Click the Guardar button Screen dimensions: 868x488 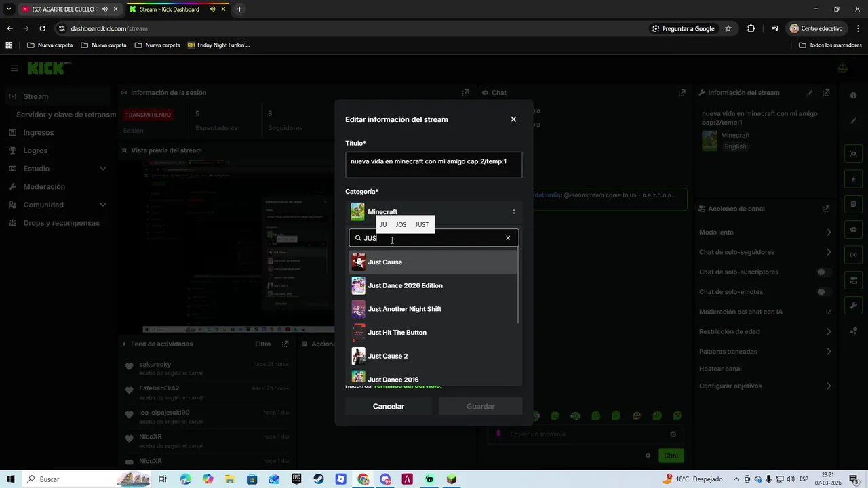(481, 407)
